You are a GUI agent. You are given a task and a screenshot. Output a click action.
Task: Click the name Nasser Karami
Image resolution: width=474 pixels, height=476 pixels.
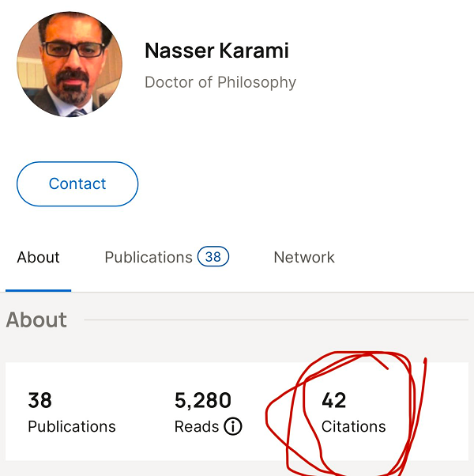tap(216, 51)
